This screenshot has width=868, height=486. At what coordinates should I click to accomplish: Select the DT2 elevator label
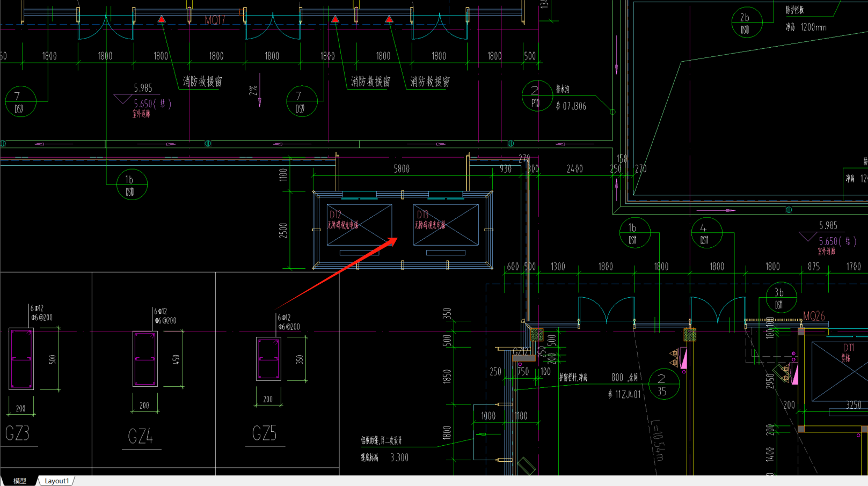tap(335, 215)
